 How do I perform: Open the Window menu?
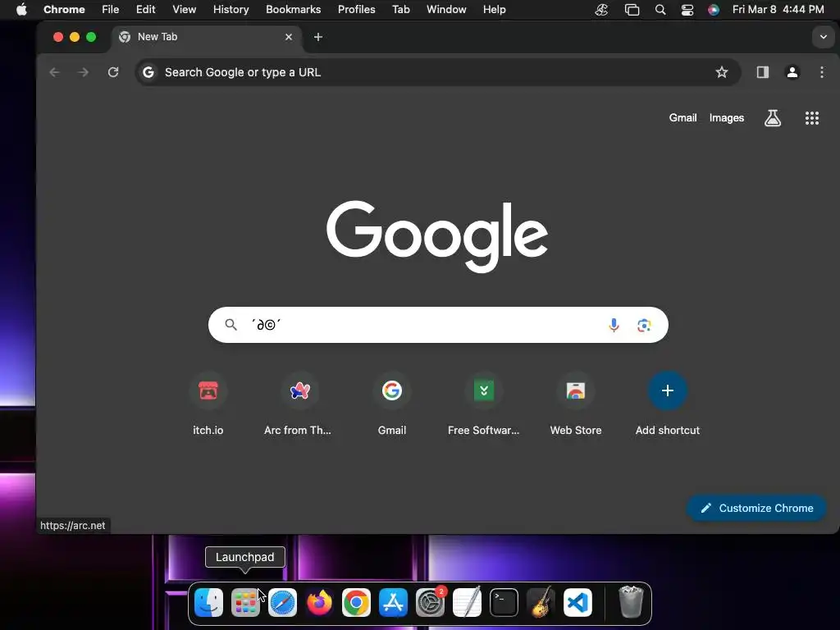pyautogui.click(x=446, y=10)
